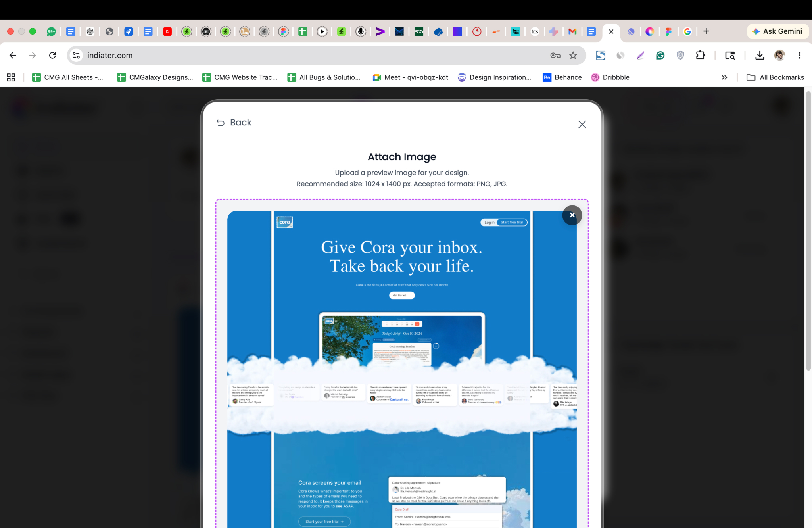Open Chrome downloads
812x528 pixels.
[760, 56]
